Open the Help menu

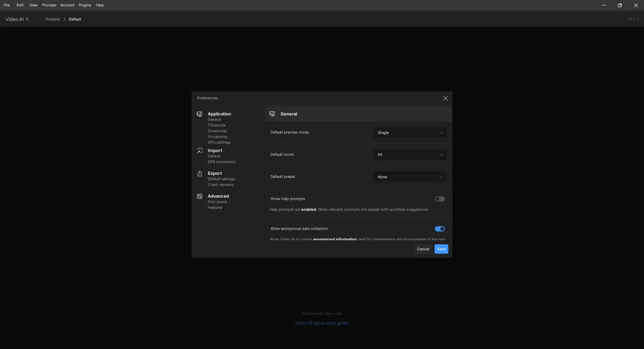100,5
